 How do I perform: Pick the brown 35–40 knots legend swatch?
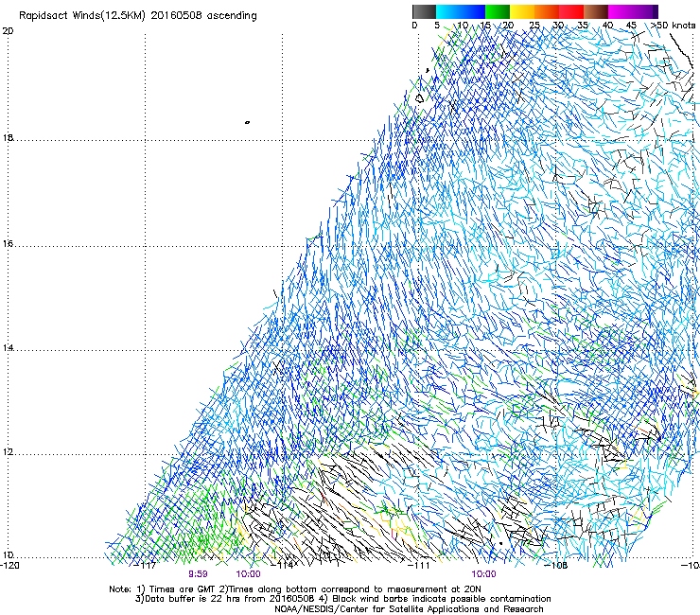coord(596,11)
